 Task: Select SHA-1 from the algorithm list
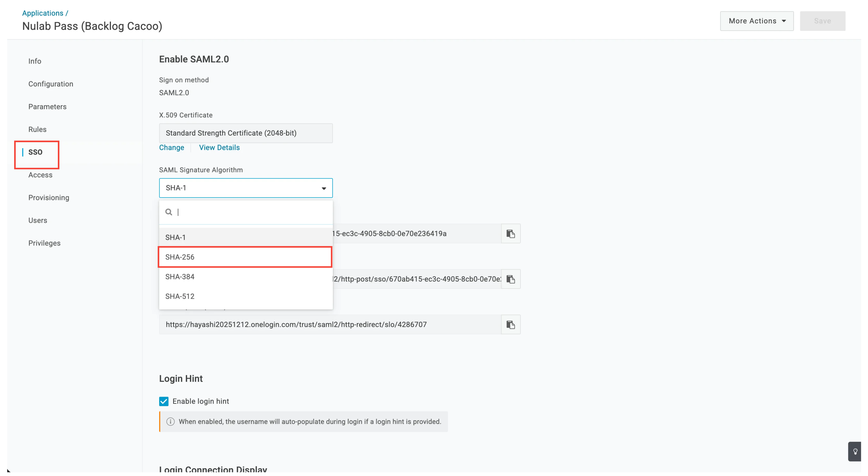[246, 237]
